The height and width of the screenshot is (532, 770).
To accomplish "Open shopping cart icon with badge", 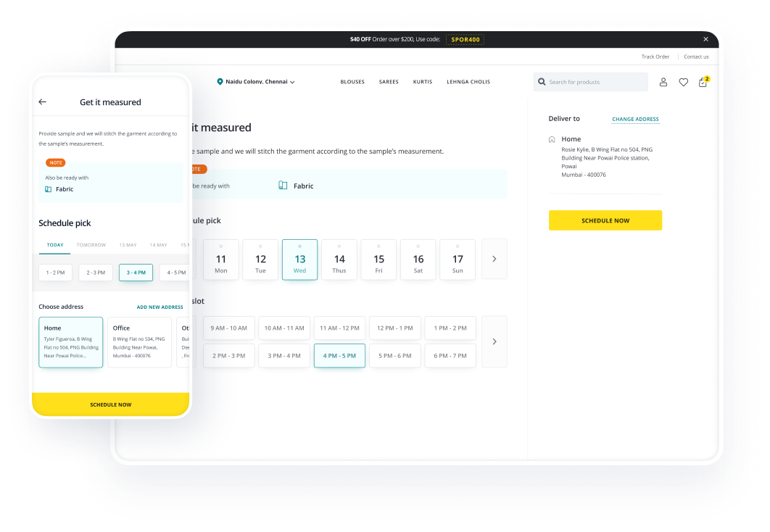I will point(704,81).
